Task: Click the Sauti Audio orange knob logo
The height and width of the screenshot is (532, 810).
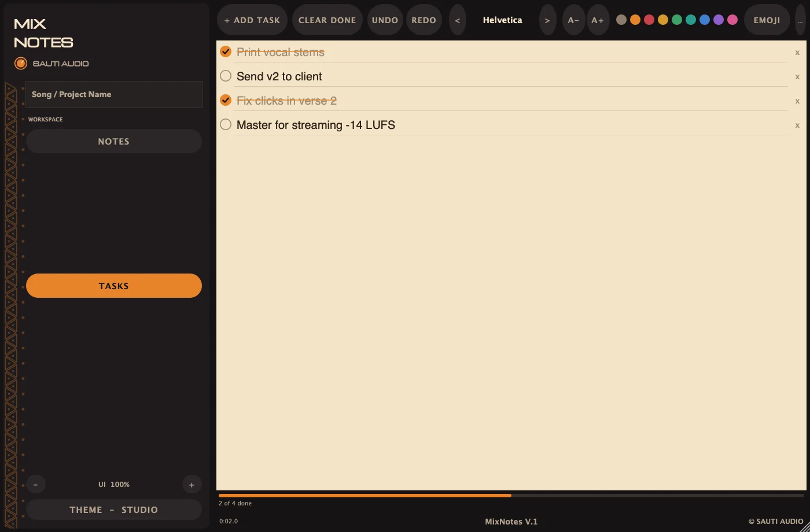Action: click(21, 64)
